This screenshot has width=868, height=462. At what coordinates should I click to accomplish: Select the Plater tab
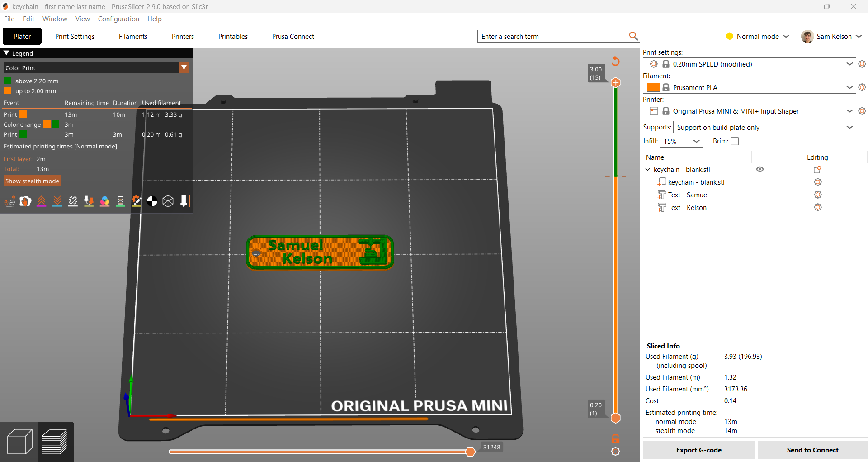click(22, 37)
